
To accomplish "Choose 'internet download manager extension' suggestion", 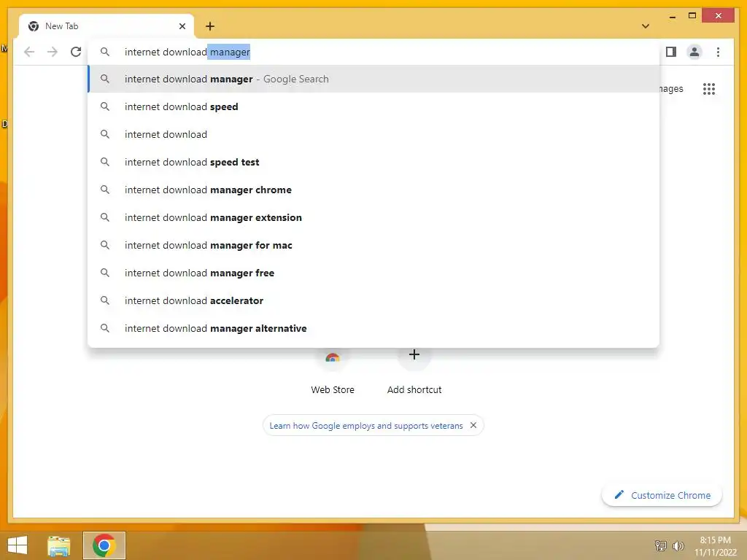I will click(x=374, y=217).
